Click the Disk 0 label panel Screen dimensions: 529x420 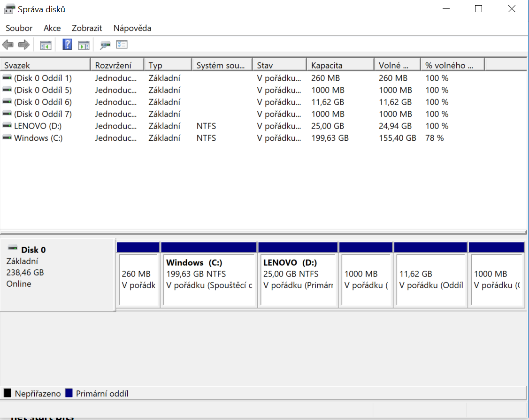pyautogui.click(x=58, y=275)
